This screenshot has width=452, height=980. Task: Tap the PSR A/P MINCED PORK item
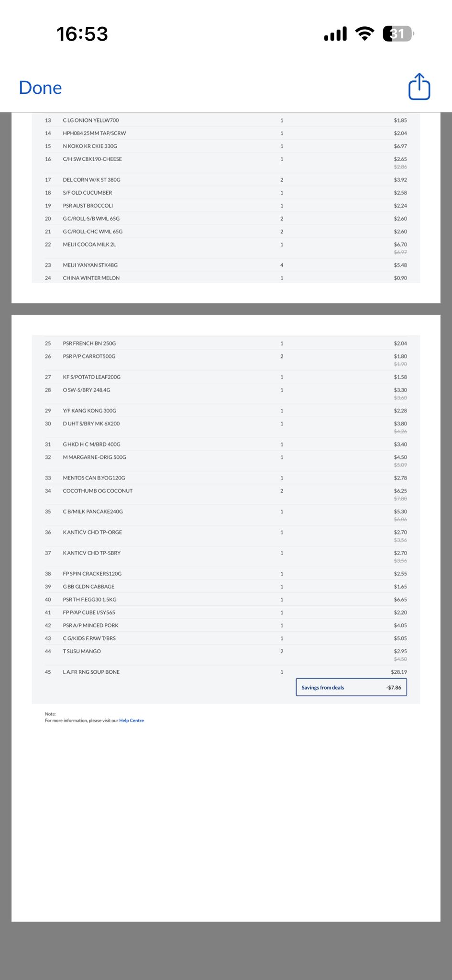click(90, 625)
